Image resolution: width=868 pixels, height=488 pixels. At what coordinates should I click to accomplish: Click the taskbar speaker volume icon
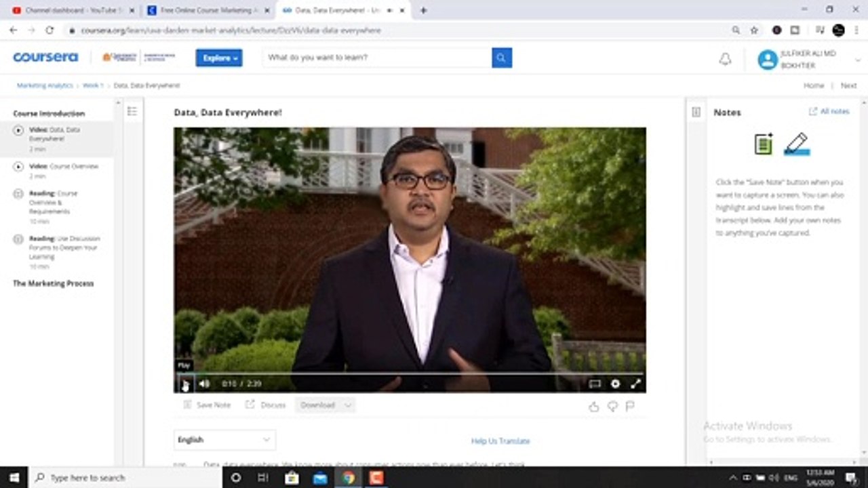775,477
